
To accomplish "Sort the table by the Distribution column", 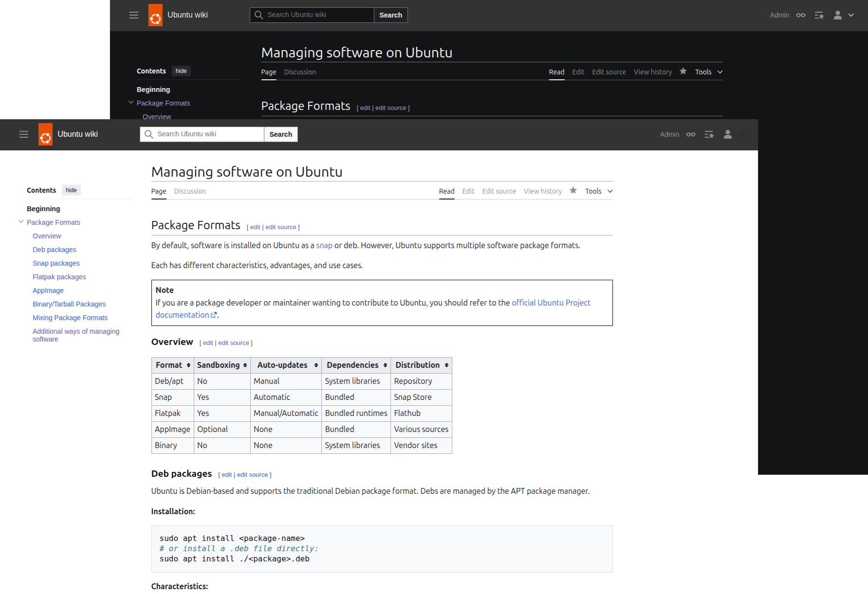I will [446, 365].
